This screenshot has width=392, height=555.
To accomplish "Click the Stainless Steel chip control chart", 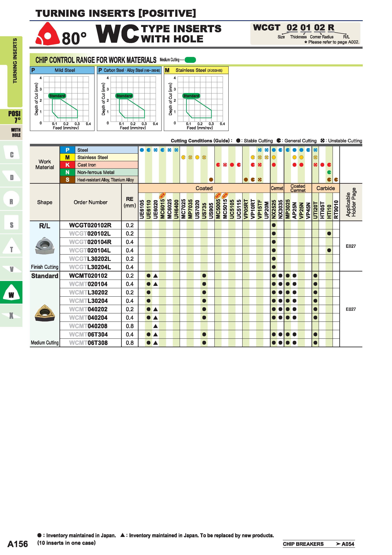I will (196, 99).
